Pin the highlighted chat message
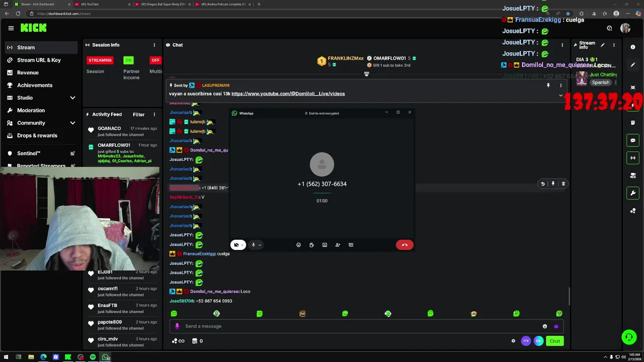Image resolution: width=644 pixels, height=362 pixels. [x=553, y=184]
